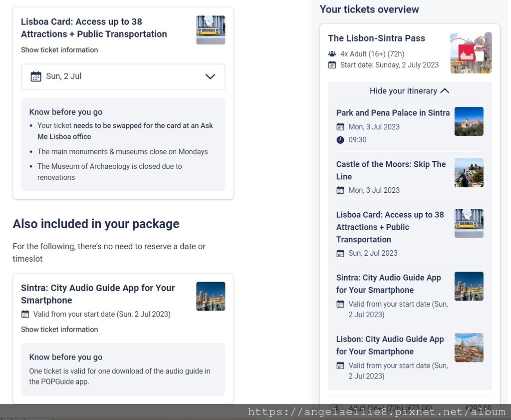Click 'Also included in your package' heading
The width and height of the screenshot is (511, 420).
pos(96,224)
